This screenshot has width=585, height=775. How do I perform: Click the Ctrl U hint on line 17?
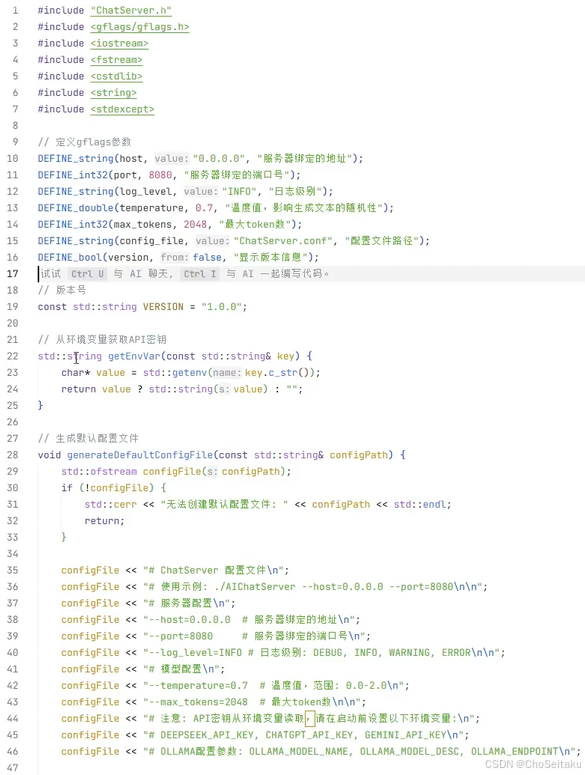point(87,274)
